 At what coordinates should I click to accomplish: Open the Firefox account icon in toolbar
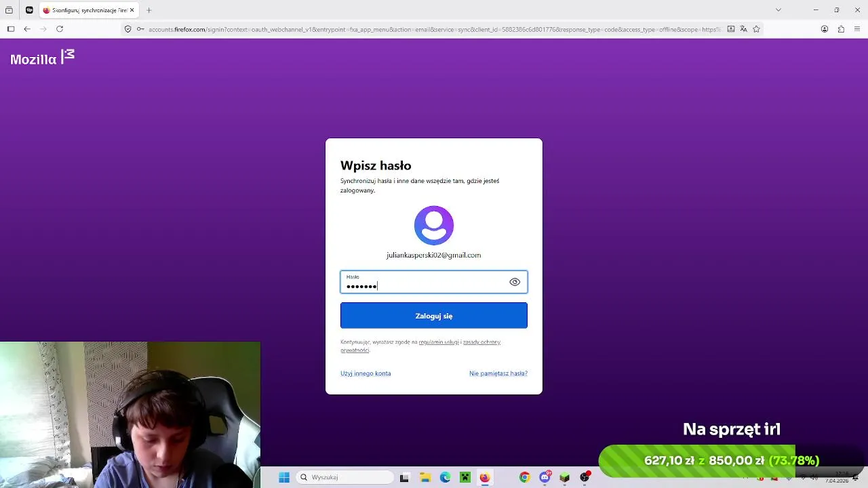[825, 29]
